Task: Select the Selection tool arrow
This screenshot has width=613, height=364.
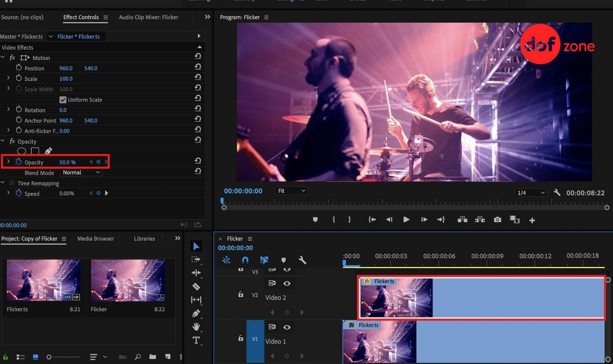Action: pos(196,246)
